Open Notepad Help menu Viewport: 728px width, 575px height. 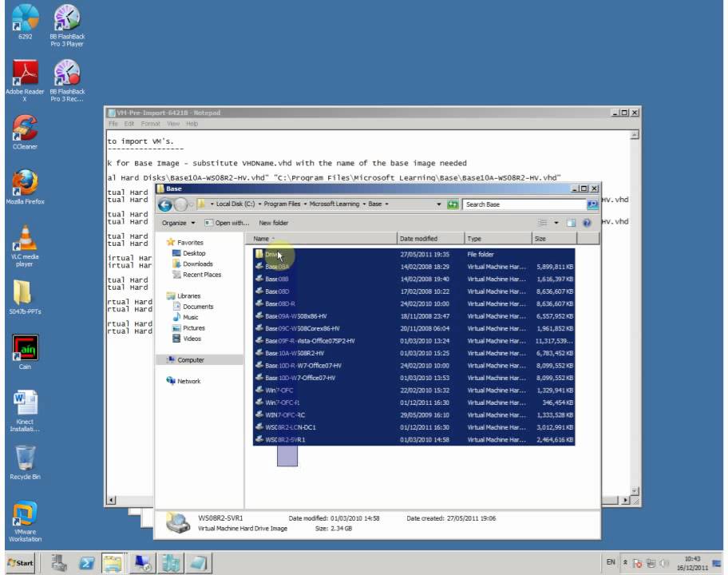(192, 124)
